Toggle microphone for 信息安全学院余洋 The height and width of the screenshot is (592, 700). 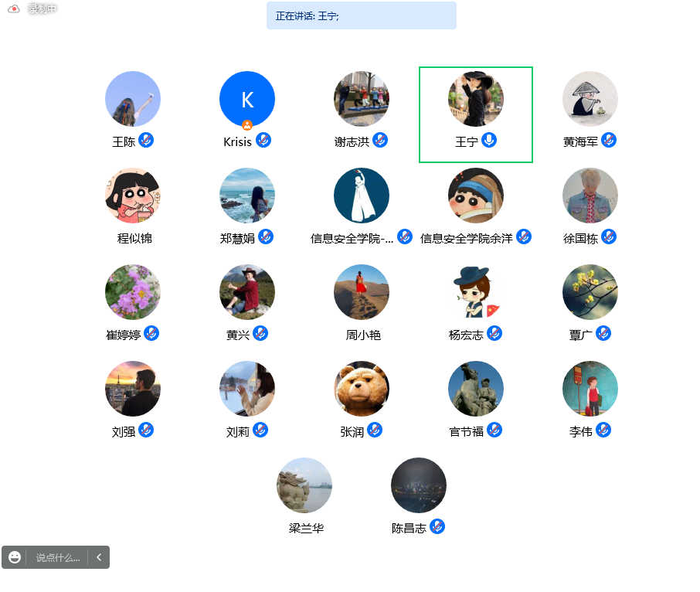coord(524,236)
